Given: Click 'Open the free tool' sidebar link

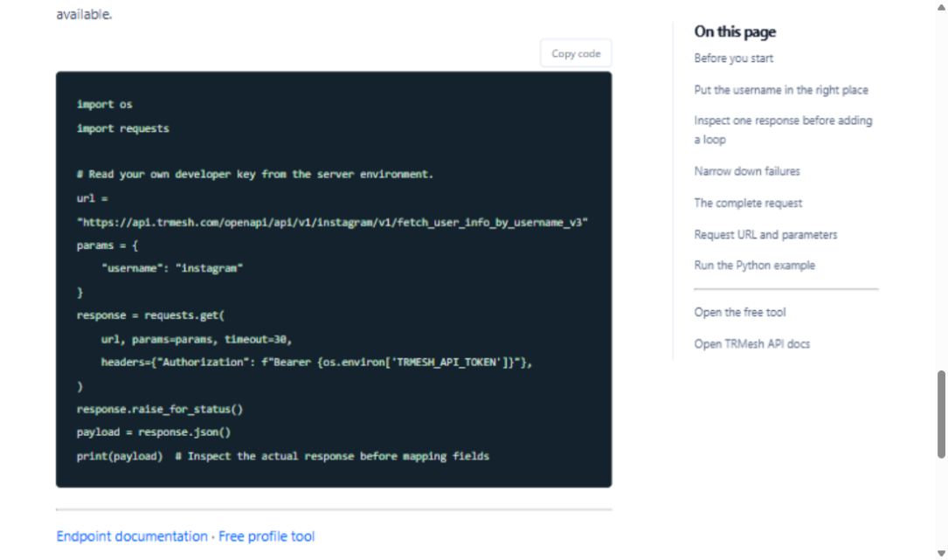Looking at the screenshot, I should point(739,313).
